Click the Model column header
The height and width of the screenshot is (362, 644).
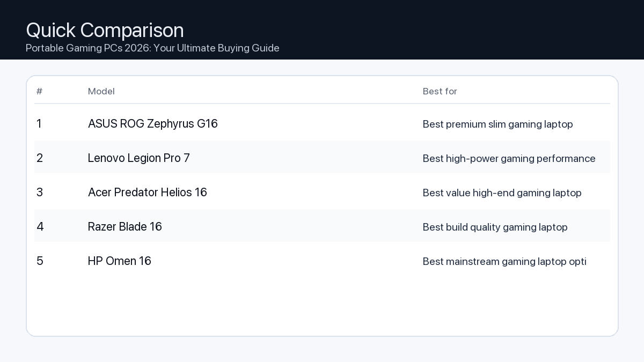point(101,91)
